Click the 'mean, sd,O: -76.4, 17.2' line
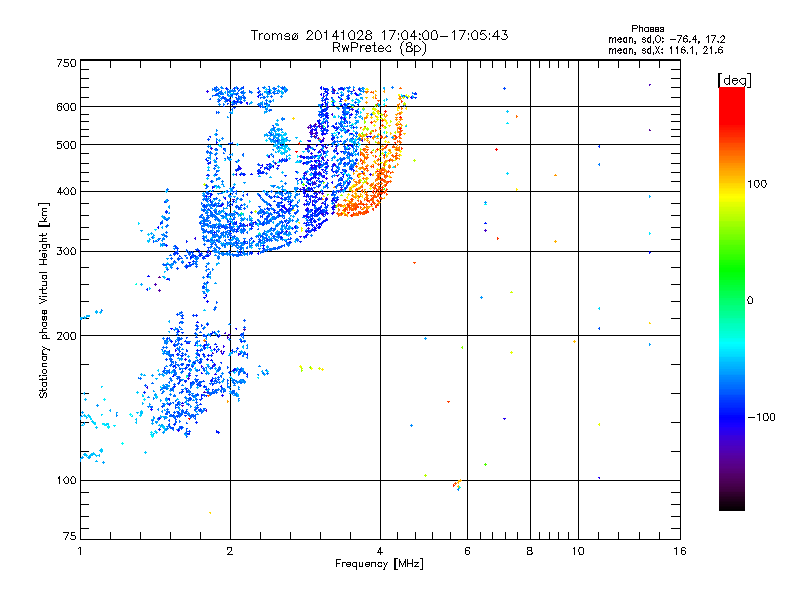 tap(666, 39)
